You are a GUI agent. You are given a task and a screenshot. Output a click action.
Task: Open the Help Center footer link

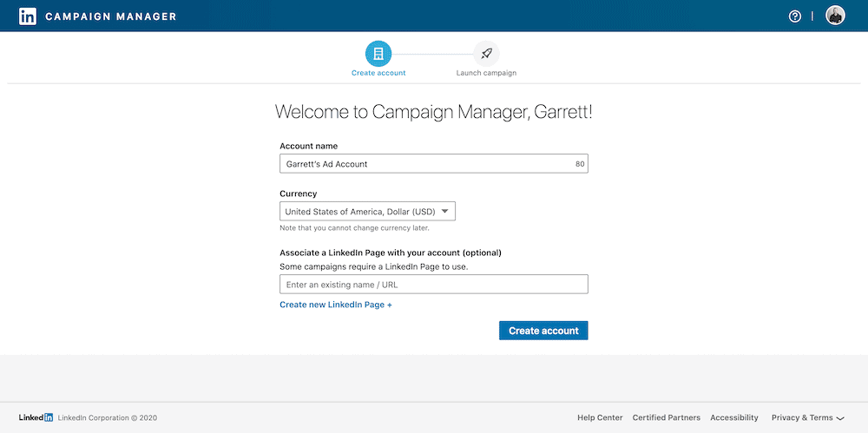600,417
